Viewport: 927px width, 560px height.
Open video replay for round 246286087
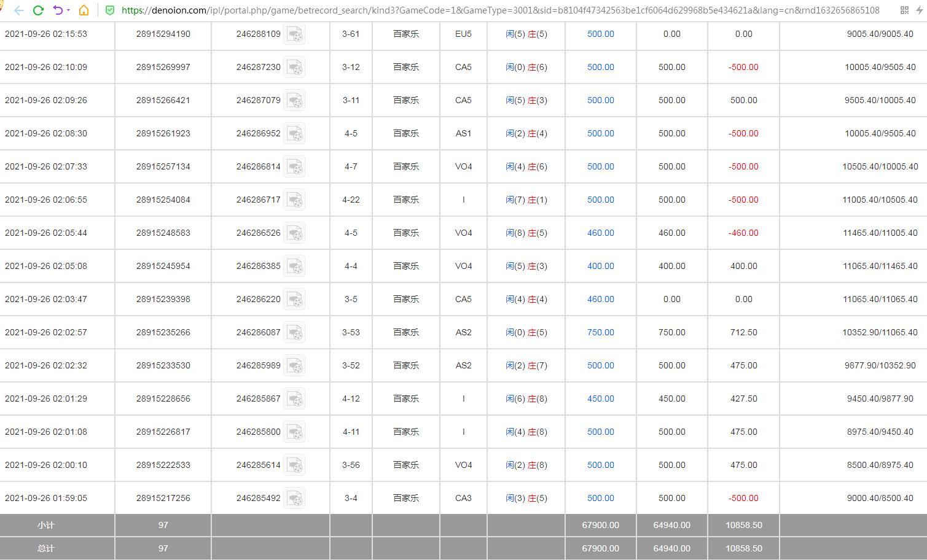[x=295, y=333]
